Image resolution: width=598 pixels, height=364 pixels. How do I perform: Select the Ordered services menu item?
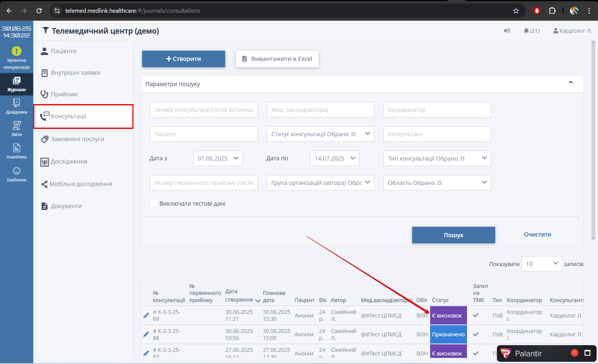click(77, 139)
